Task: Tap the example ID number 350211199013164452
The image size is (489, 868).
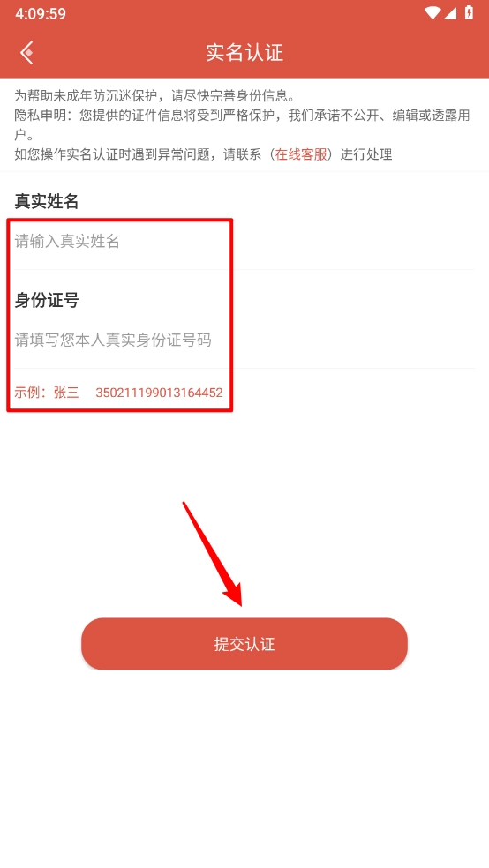Action: [159, 393]
